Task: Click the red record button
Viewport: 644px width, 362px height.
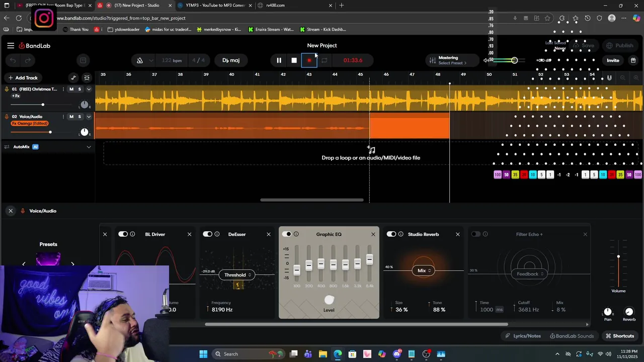Action: (x=309, y=60)
